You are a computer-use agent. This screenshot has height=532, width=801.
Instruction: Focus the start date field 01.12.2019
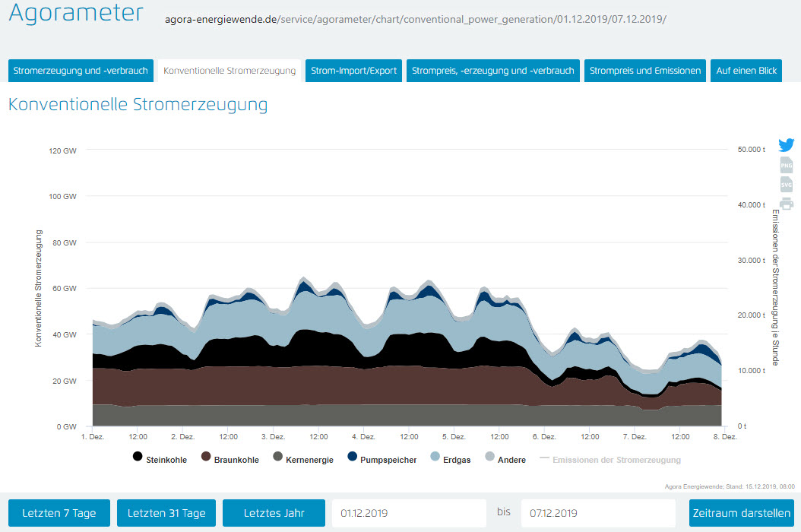[408, 513]
